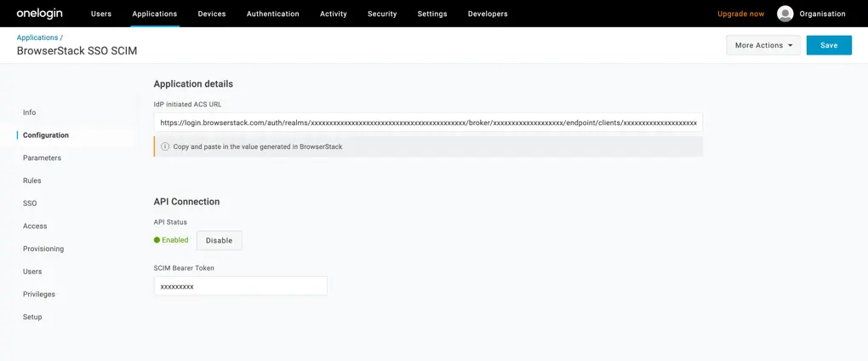The width and height of the screenshot is (868, 361).
Task: Open the SSO sidebar tab
Action: tap(30, 203)
